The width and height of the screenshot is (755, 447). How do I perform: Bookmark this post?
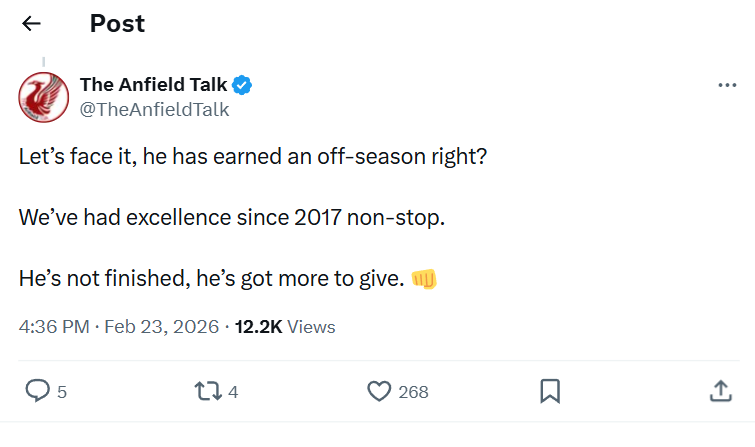pyautogui.click(x=549, y=391)
